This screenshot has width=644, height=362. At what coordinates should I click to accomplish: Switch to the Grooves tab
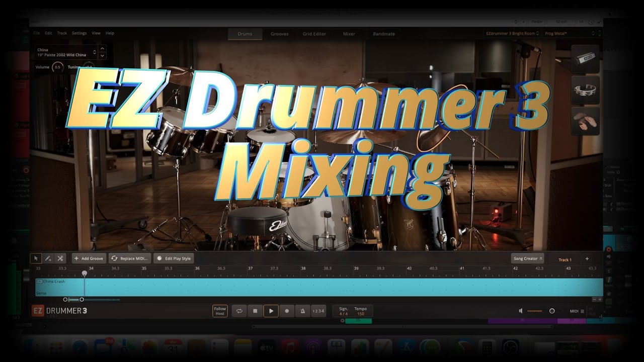pos(280,34)
